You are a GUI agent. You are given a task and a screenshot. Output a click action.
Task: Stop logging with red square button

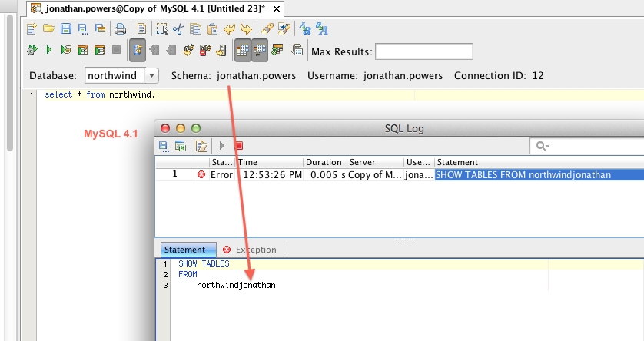click(239, 146)
